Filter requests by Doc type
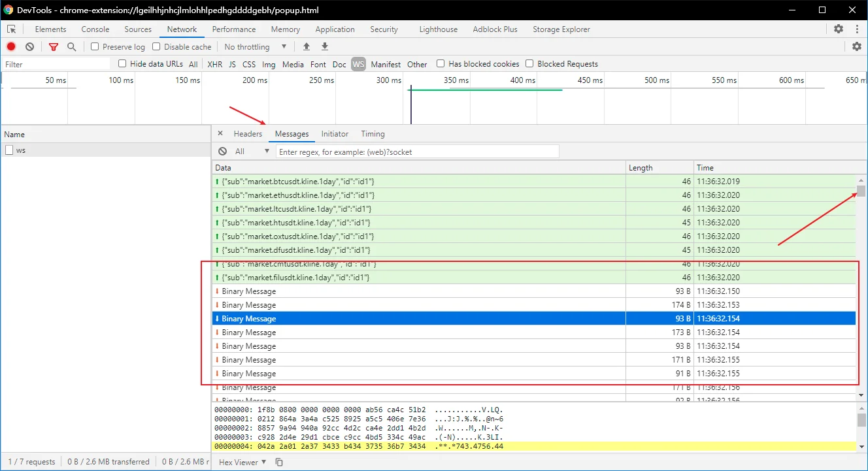Image resolution: width=868 pixels, height=471 pixels. [x=339, y=64]
